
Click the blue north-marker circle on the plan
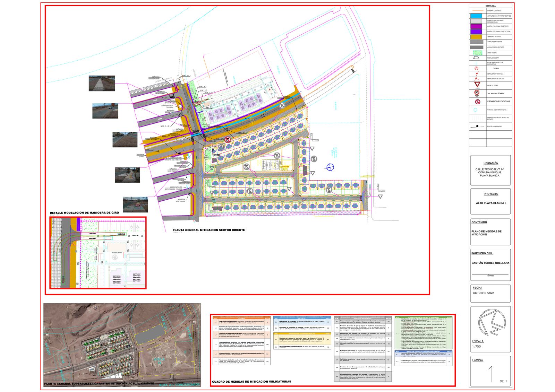coord(330,167)
